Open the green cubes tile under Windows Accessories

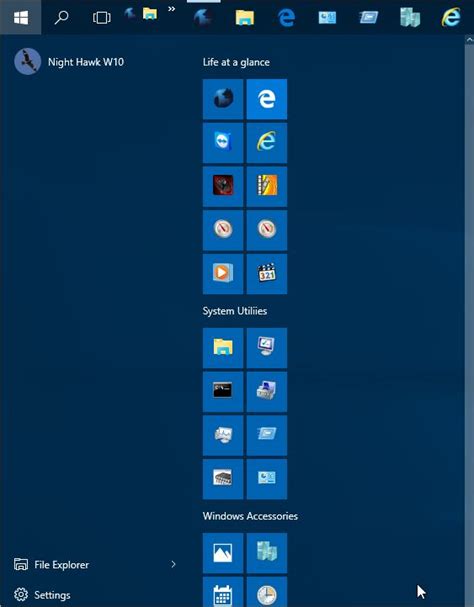267,553
